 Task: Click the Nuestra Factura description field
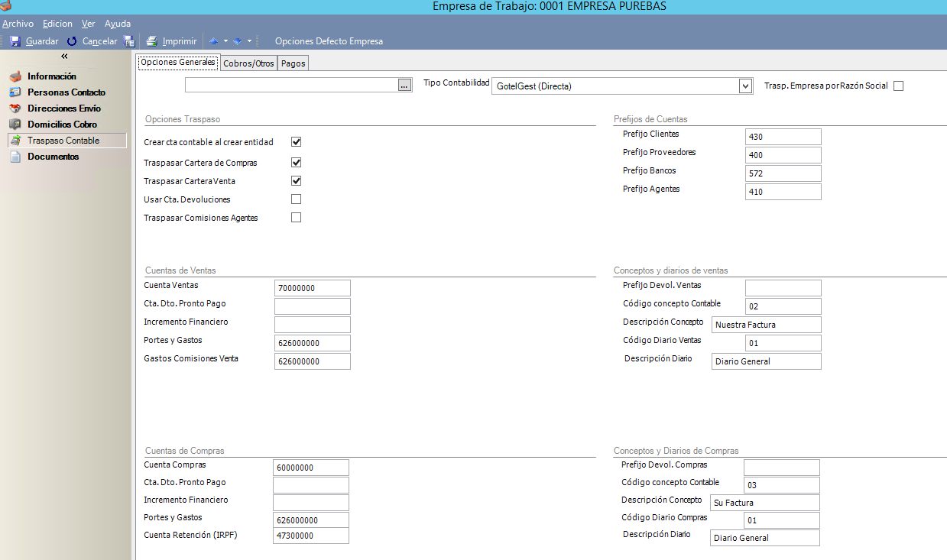pos(766,325)
